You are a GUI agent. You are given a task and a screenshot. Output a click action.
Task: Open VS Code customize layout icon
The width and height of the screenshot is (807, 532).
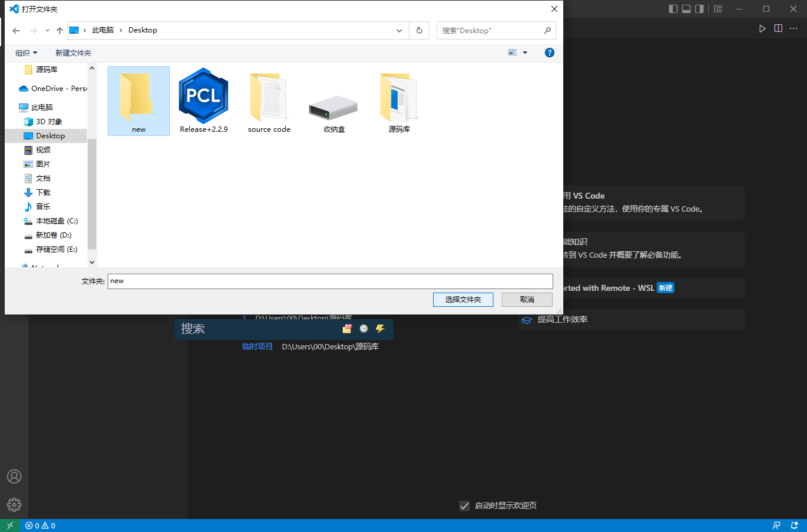point(718,9)
